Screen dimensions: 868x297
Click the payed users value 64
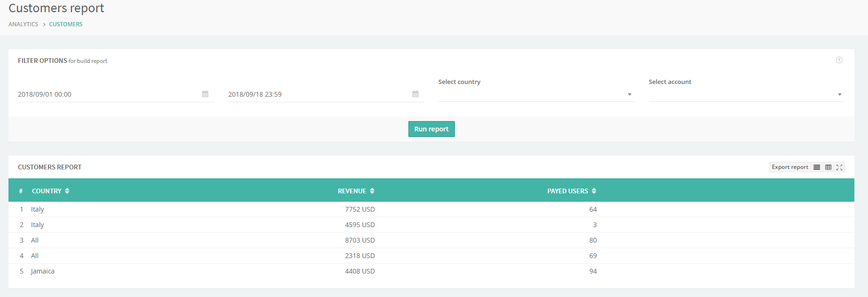(x=593, y=209)
